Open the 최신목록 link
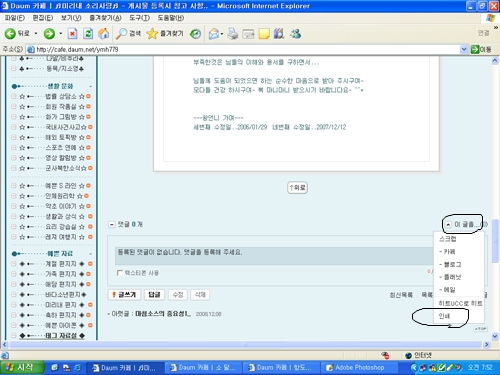The height and width of the screenshot is (375, 500). coord(401,295)
